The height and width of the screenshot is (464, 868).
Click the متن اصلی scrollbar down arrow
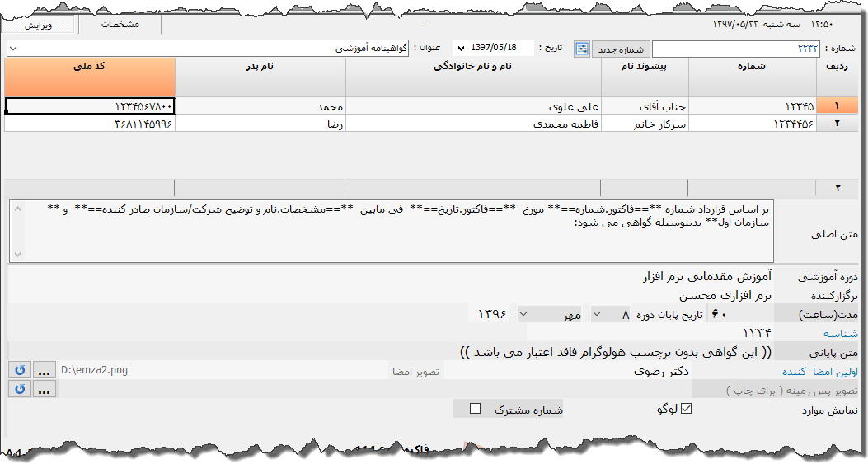(17, 254)
